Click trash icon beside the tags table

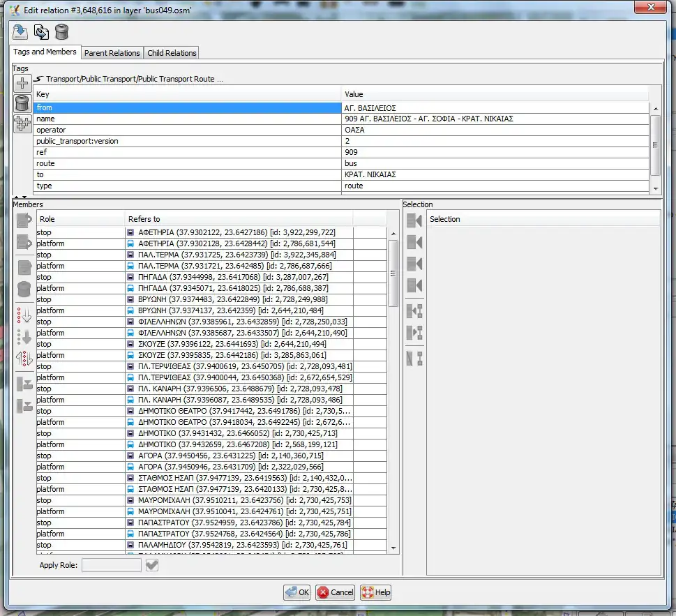point(22,103)
